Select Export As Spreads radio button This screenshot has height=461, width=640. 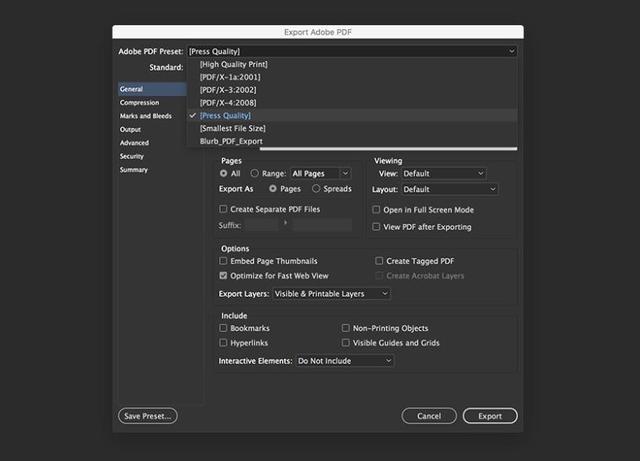(316, 189)
